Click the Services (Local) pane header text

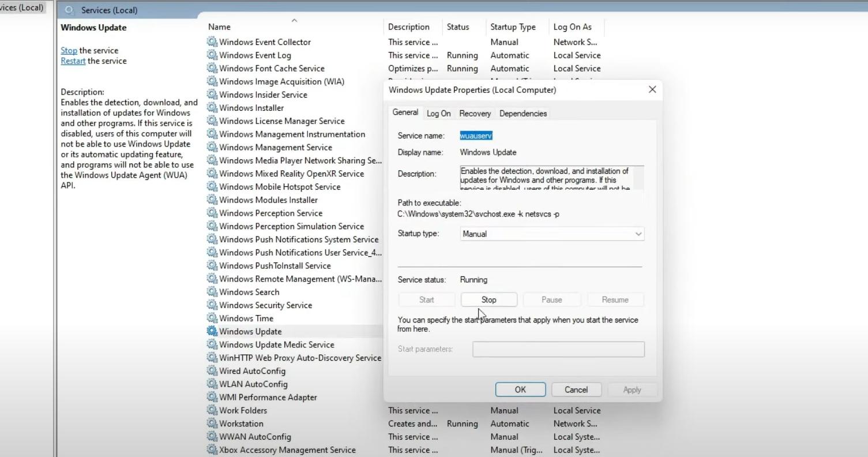pos(109,10)
